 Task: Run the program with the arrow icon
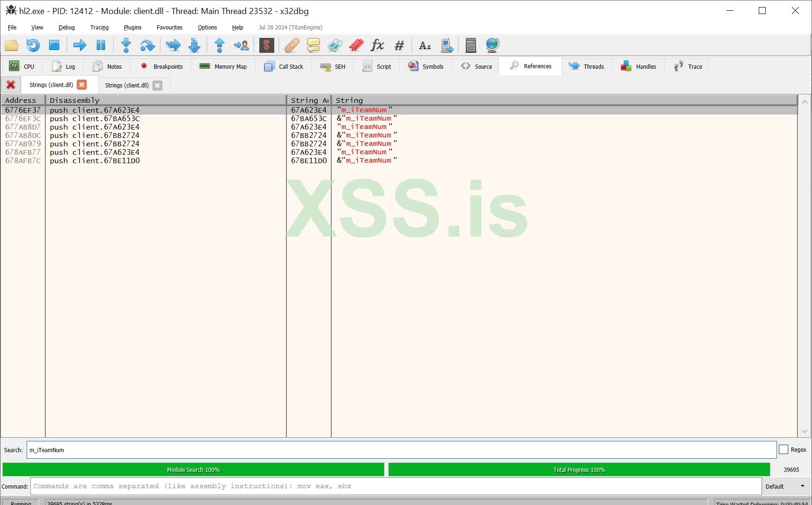pyautogui.click(x=80, y=45)
